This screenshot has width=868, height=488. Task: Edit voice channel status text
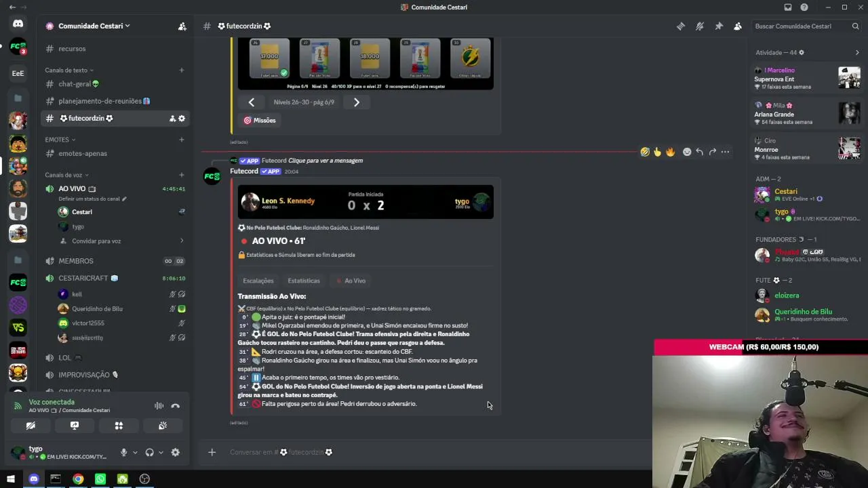point(92,199)
